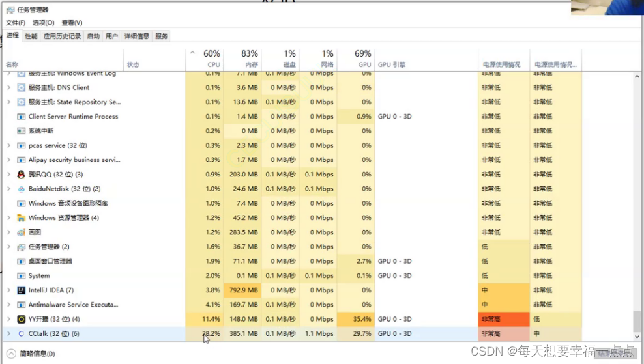Expand the 画图 process row

(x=8, y=232)
